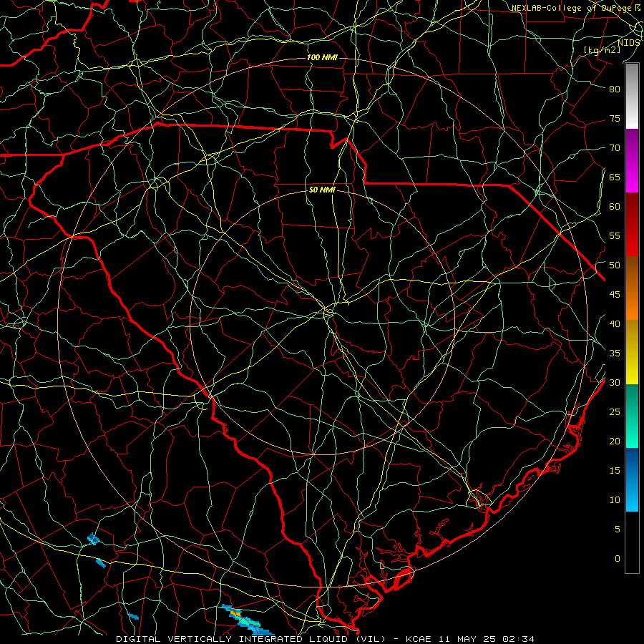Click the KCAE radar station identifier

[x=418, y=639]
